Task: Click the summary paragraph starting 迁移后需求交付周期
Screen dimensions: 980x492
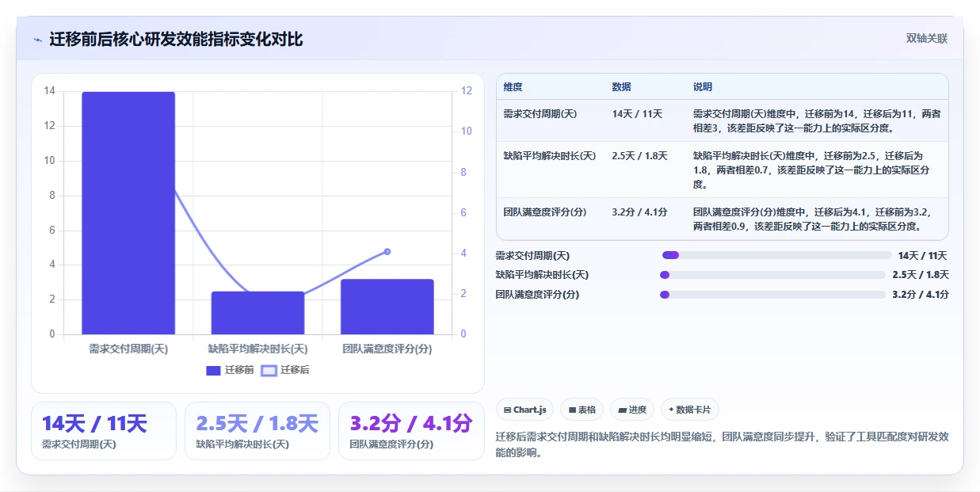Action: (722, 445)
